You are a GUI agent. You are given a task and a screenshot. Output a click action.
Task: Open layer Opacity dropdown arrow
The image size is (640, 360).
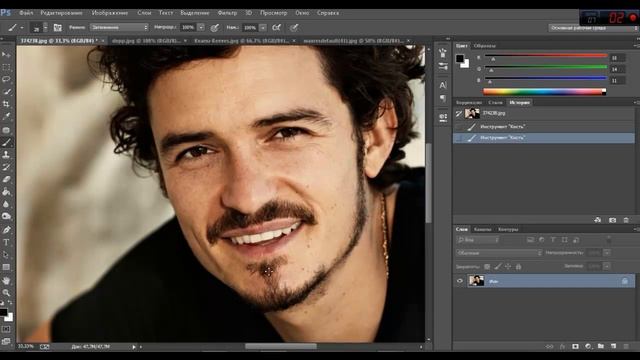(607, 253)
